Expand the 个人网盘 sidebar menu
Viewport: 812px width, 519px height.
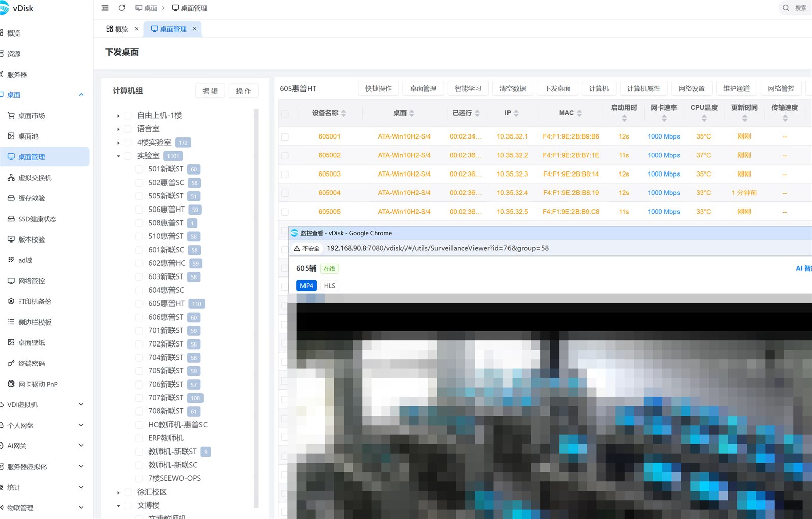coord(81,425)
